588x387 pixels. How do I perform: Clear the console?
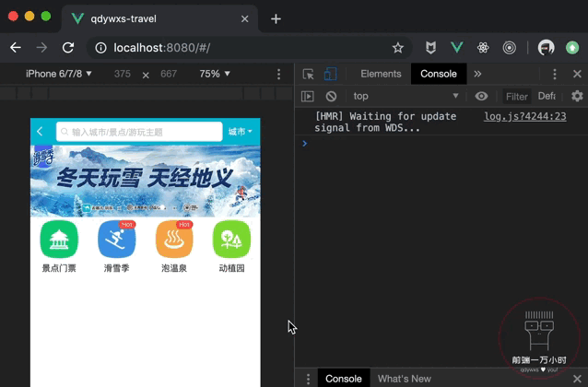coord(331,97)
